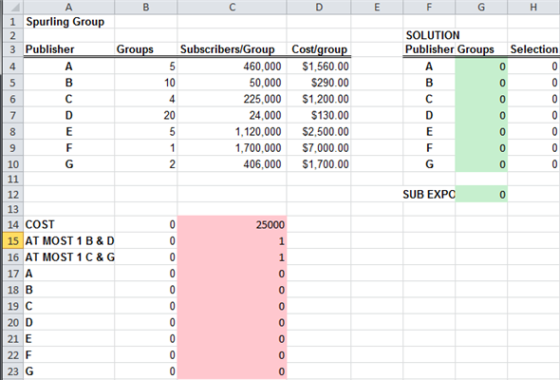Click column A header

(x=69, y=7)
